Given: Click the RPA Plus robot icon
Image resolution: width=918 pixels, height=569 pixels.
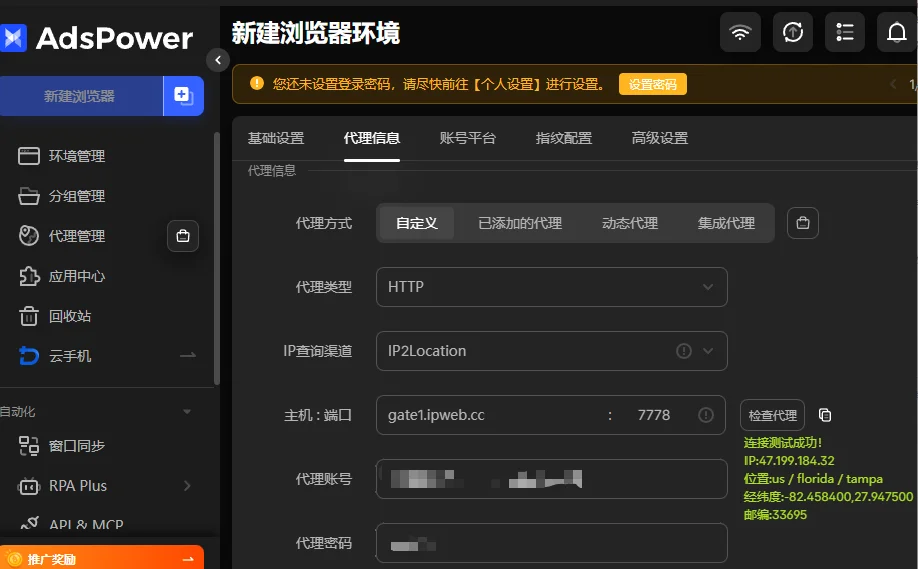Looking at the screenshot, I should click(x=29, y=486).
